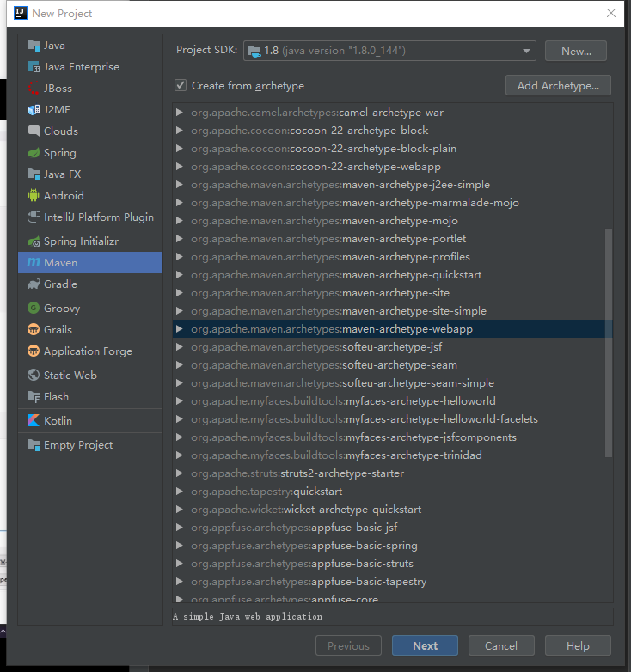
Task: Click the Cancel button
Action: (x=501, y=645)
